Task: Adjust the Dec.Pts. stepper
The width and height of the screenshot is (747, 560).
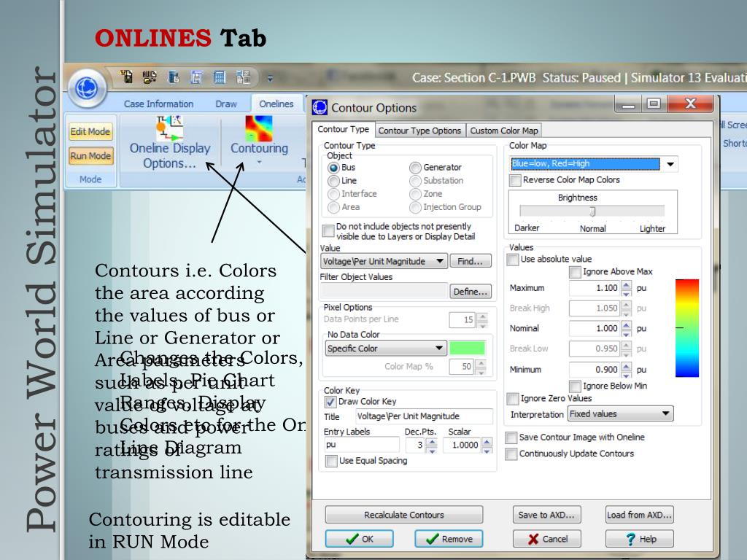Action: (432, 446)
